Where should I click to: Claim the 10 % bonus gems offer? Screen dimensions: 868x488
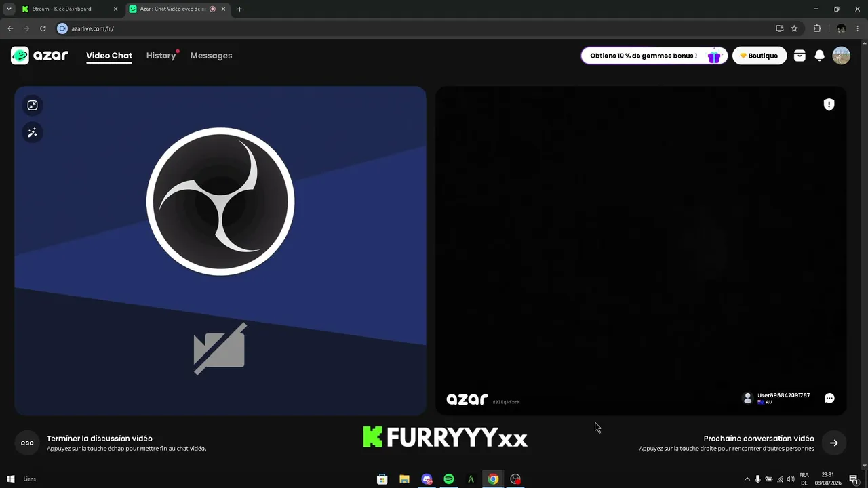point(654,56)
